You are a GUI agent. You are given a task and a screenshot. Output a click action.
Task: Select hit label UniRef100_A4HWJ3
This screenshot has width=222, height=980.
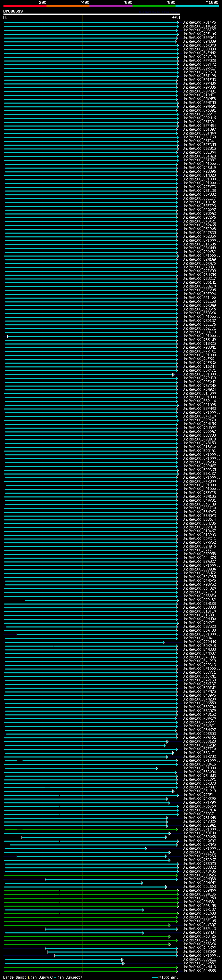[199, 967]
